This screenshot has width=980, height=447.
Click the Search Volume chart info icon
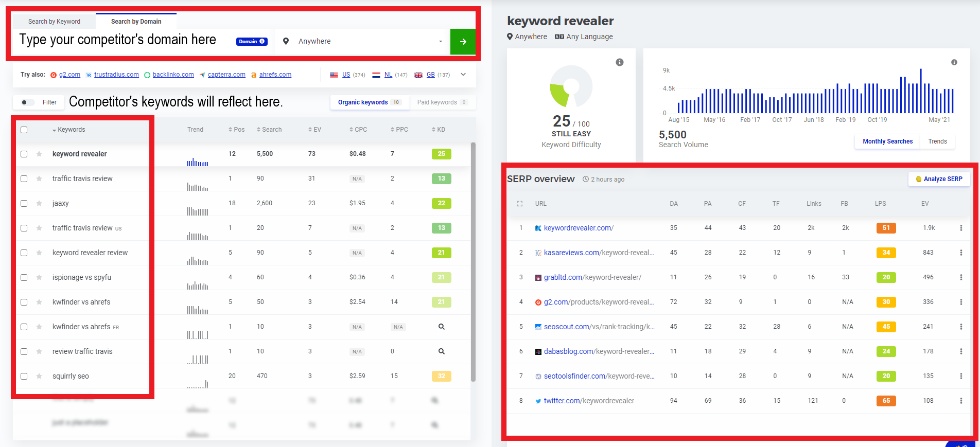[954, 62]
